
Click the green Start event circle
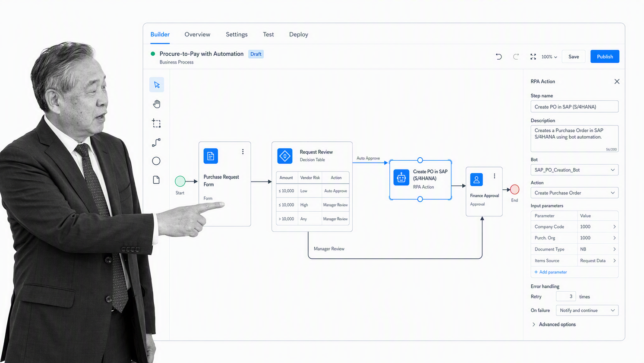[x=180, y=181]
